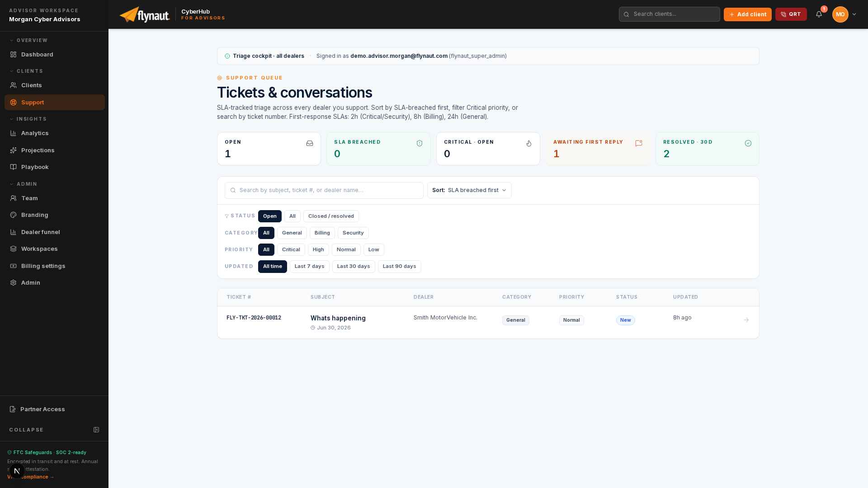The height and width of the screenshot is (488, 868).
Task: Filter updated to Last 30 days
Action: (x=354, y=267)
